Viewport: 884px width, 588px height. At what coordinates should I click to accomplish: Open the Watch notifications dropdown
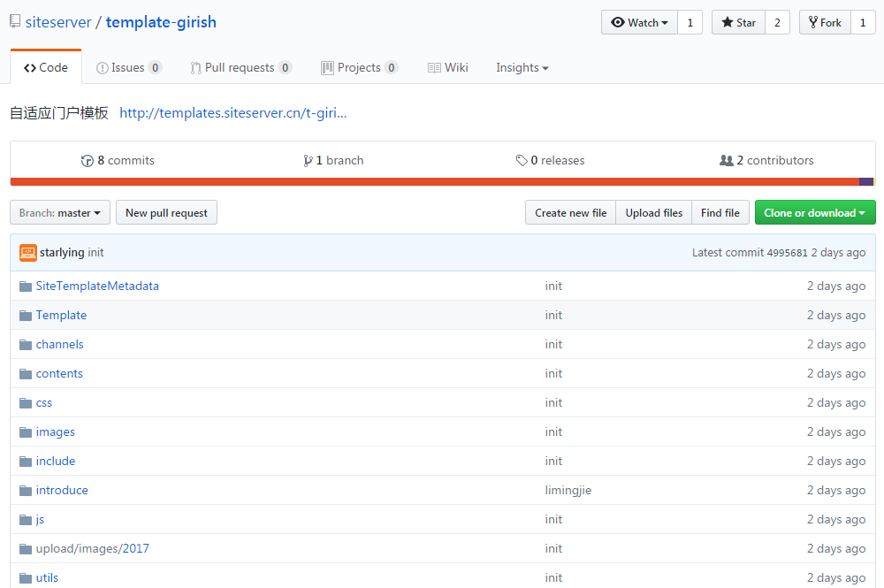point(639,23)
